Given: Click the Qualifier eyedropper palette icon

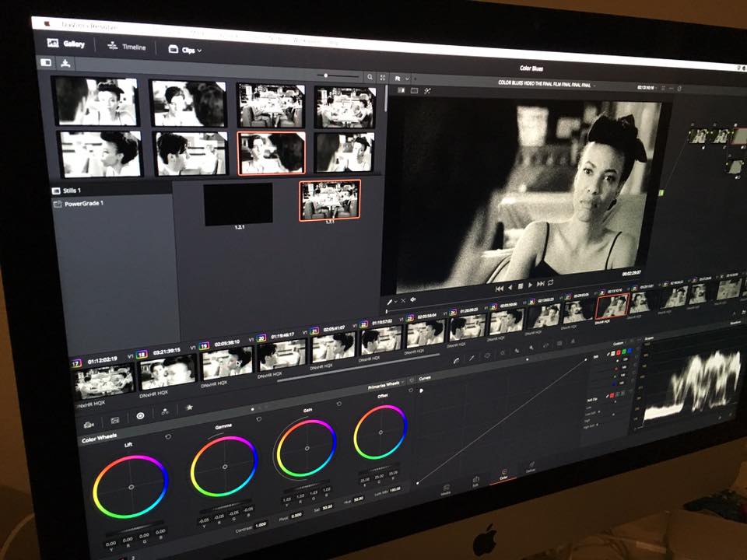Looking at the screenshot, I should [472, 358].
